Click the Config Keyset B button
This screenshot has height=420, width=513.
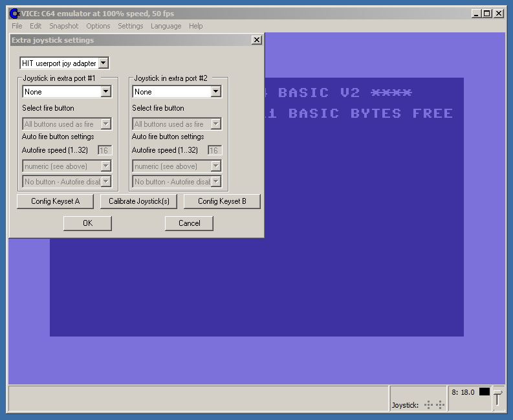coord(222,201)
